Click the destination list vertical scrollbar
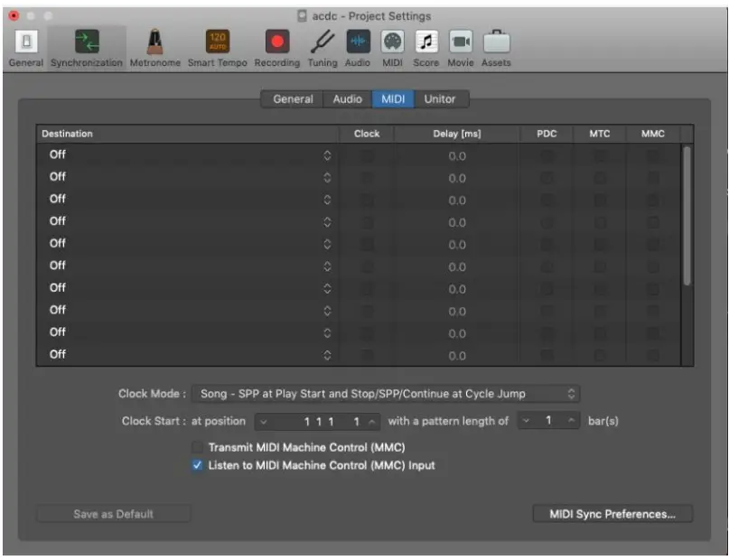Screen dimensions: 729x560 687,217
